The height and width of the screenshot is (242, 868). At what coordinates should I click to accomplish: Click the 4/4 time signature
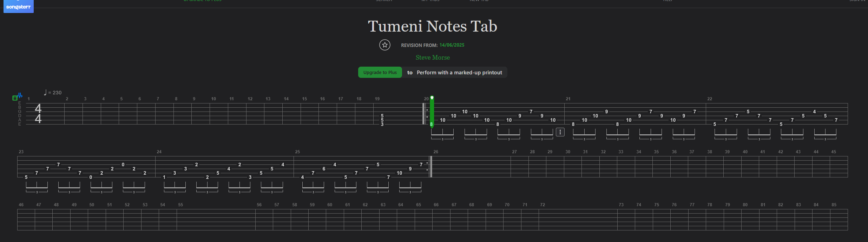(38, 114)
